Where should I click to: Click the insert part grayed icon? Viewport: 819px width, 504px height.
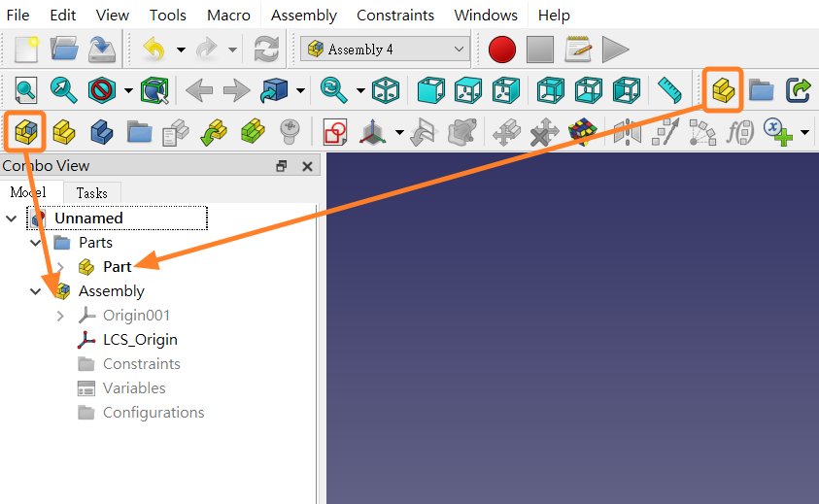(x=176, y=132)
